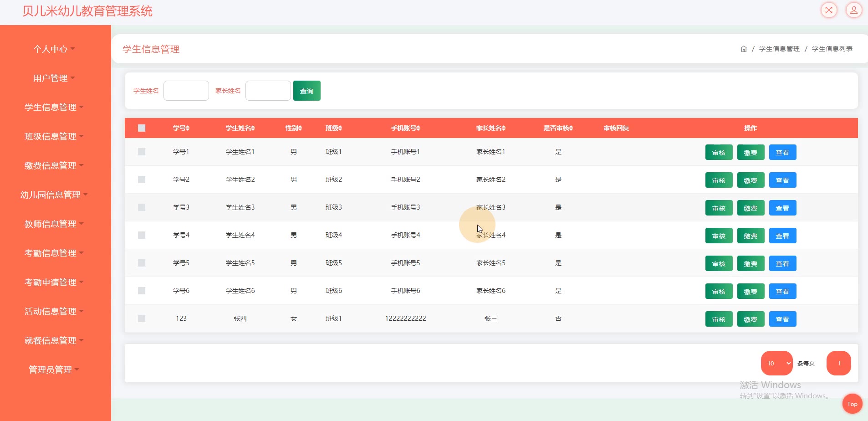Screen dimensions: 868x421
Task: Click the fullscreen toggle icon in header
Action: point(829,10)
